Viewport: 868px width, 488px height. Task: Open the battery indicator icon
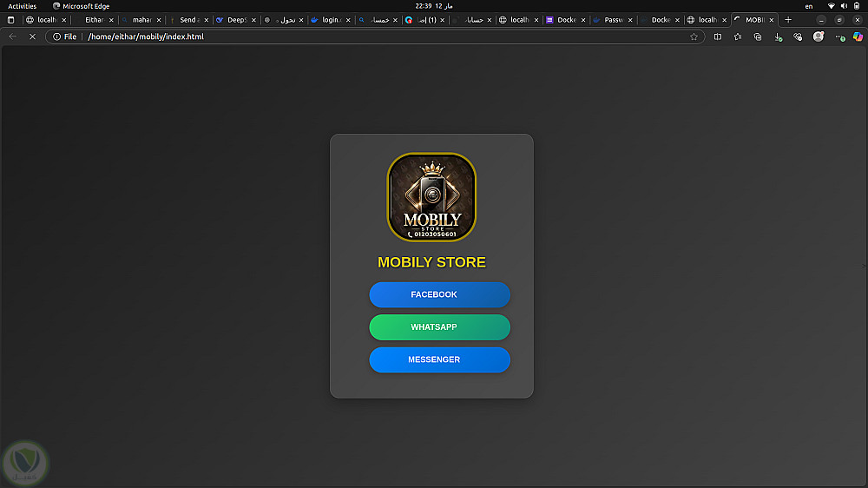pyautogui.click(x=857, y=6)
